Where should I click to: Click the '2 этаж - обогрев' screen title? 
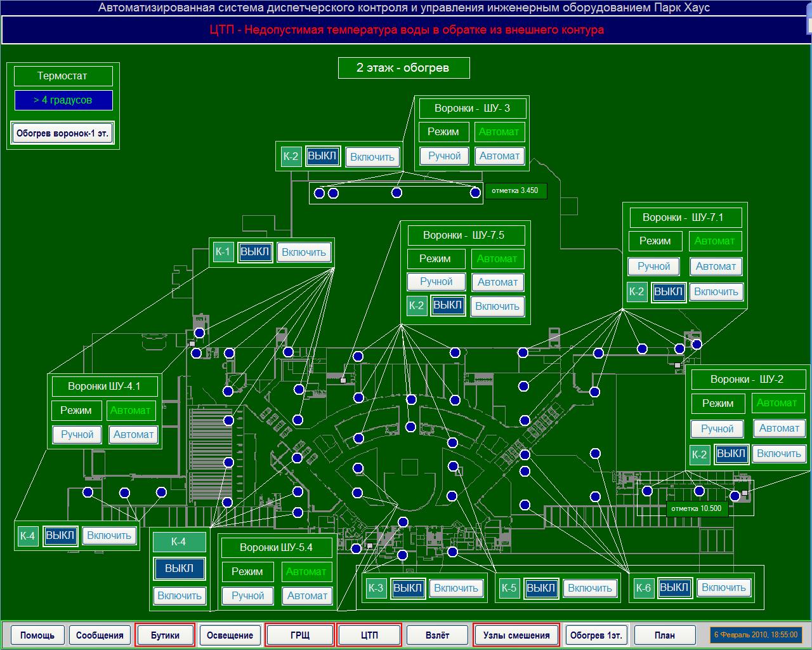click(x=404, y=68)
